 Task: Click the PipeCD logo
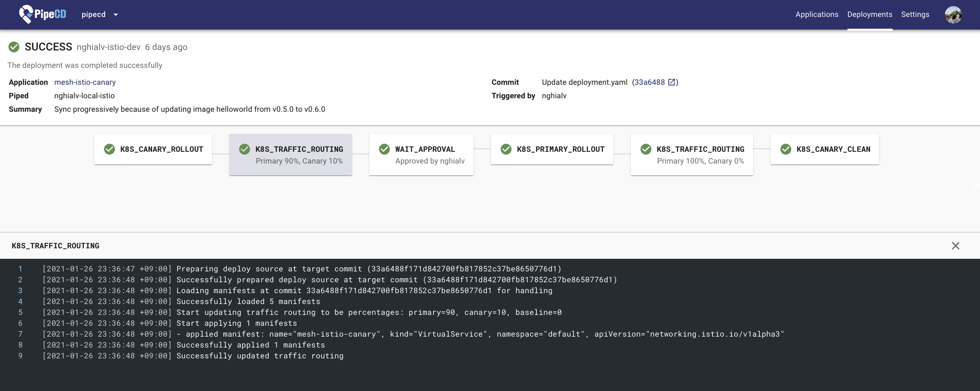[x=43, y=14]
